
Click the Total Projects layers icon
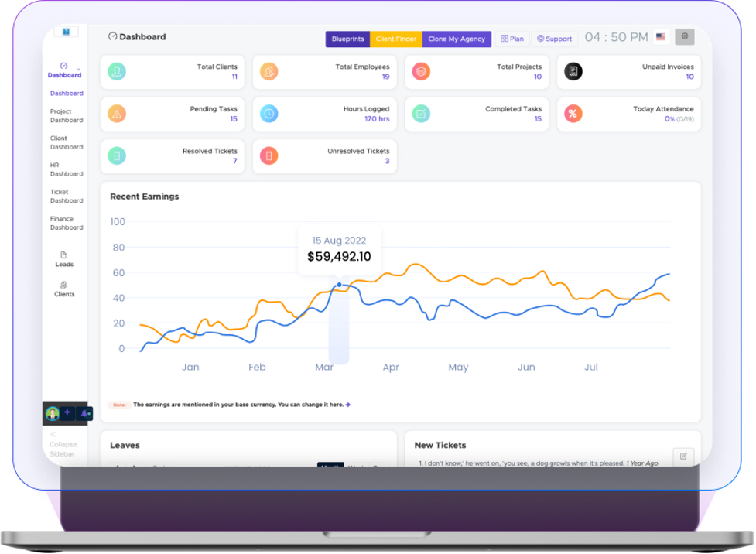pyautogui.click(x=421, y=71)
